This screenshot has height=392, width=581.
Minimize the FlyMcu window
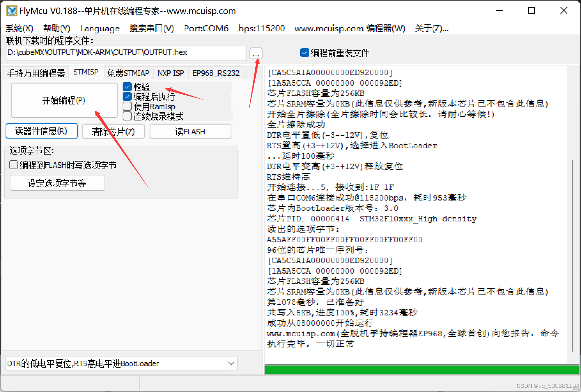click(x=500, y=11)
